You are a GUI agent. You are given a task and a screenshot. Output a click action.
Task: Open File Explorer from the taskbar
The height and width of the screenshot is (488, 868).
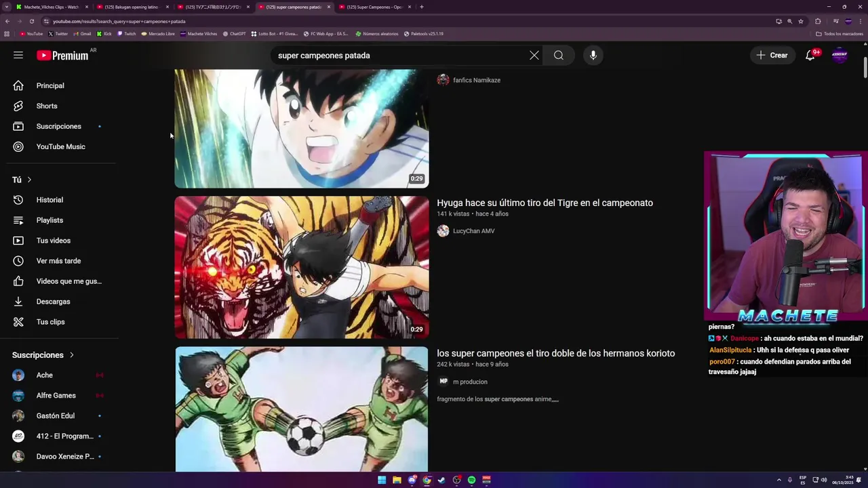397,480
